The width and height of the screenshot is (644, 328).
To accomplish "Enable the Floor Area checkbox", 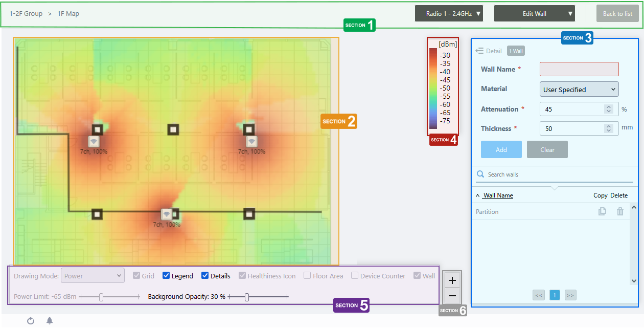I will pyautogui.click(x=307, y=276).
